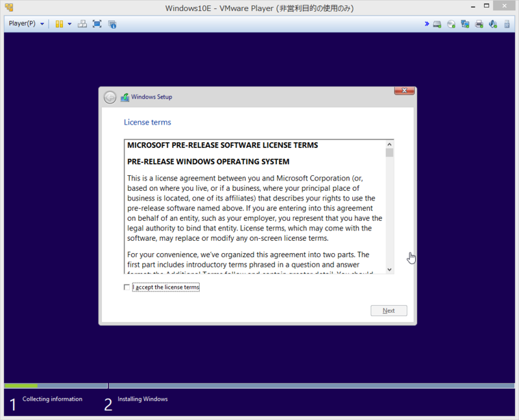Click the sound card device icon

[493, 24]
